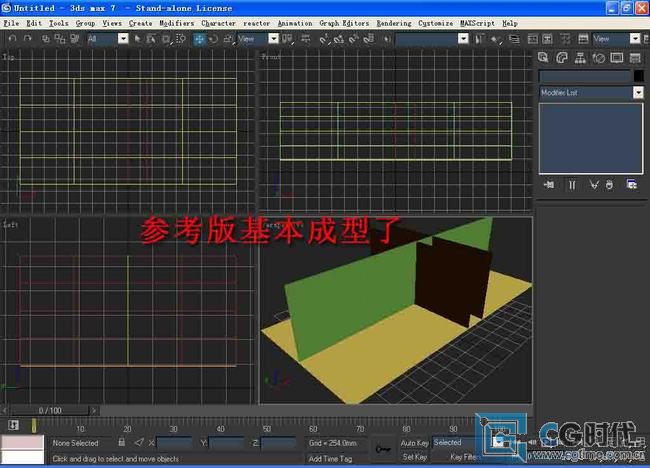Viewport: 650px width, 468px height.
Task: Click the Unlink Selection tool
Action: click(60, 39)
